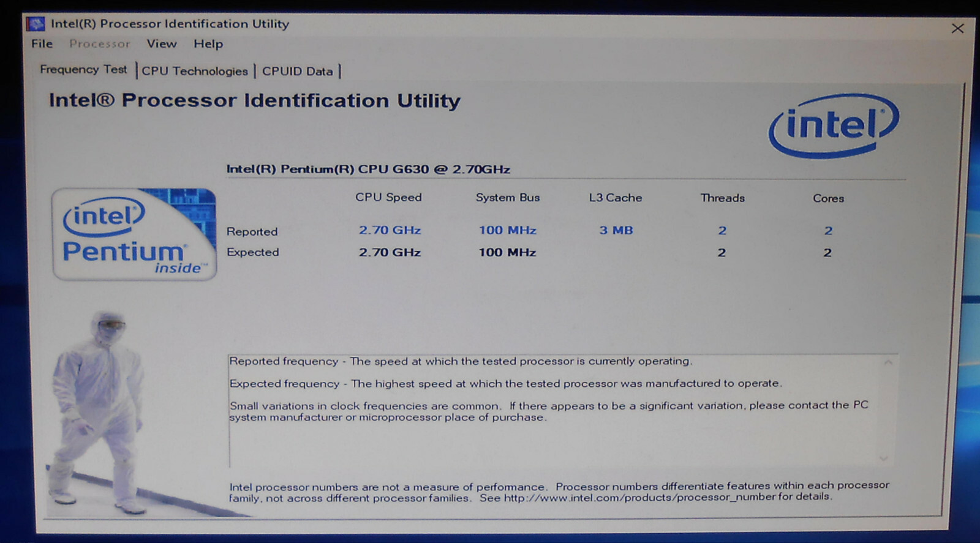Click the description box scroll down arrow

[x=883, y=458]
